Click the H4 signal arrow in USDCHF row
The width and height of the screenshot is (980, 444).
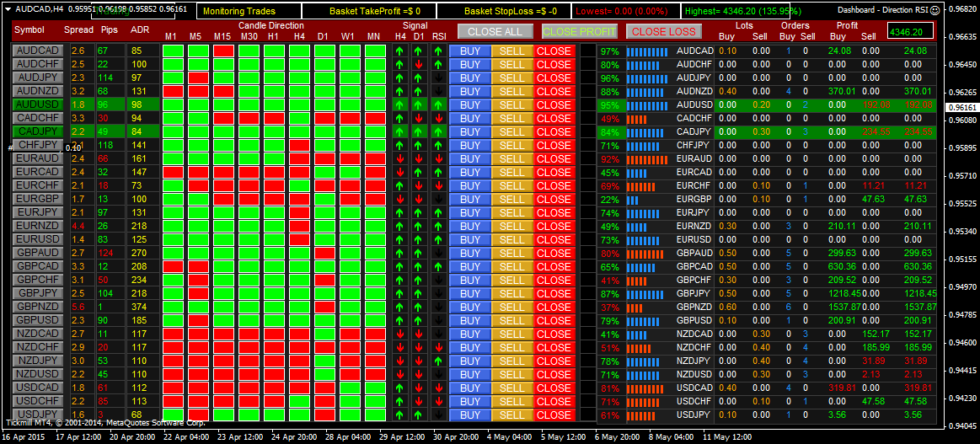[400, 401]
